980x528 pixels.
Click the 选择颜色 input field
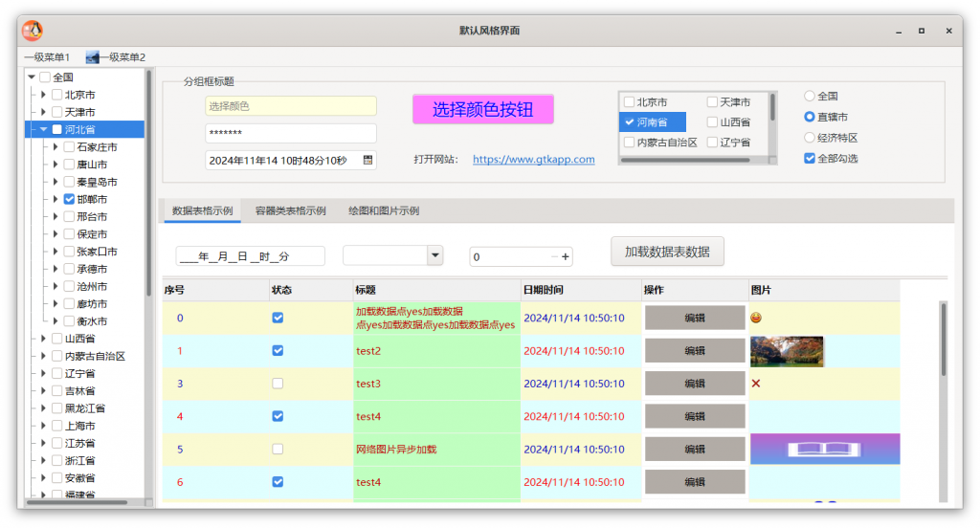(x=290, y=106)
